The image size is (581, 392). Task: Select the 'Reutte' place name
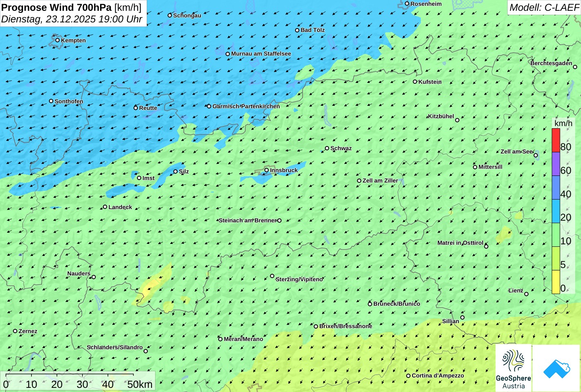(x=148, y=108)
